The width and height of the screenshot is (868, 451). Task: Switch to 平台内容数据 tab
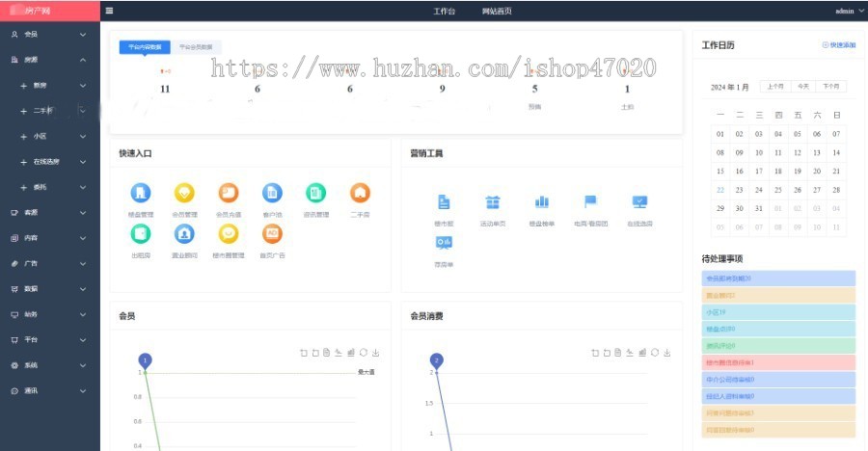pos(145,47)
